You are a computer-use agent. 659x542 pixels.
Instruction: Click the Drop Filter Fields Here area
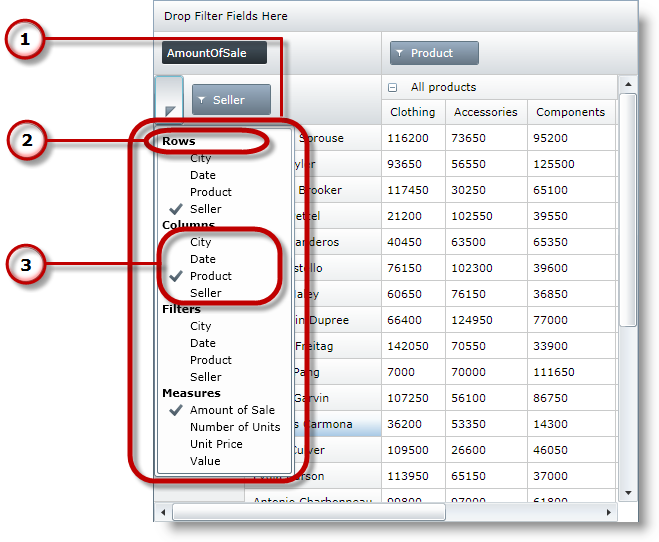(226, 16)
